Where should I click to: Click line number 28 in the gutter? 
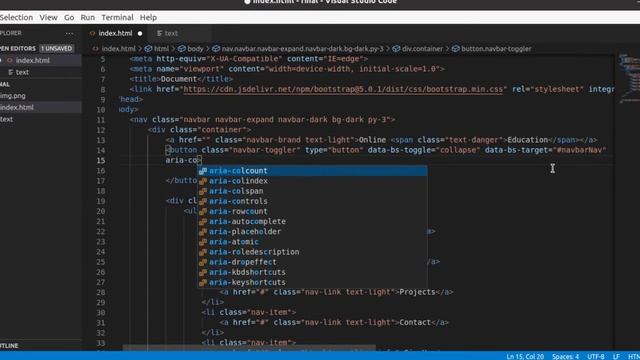coord(101,292)
